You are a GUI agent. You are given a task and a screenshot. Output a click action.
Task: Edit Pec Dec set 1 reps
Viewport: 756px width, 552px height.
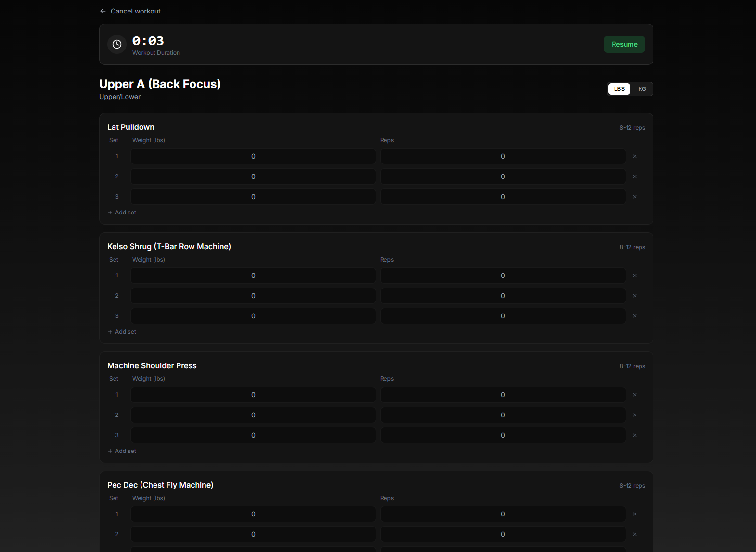[x=503, y=514]
